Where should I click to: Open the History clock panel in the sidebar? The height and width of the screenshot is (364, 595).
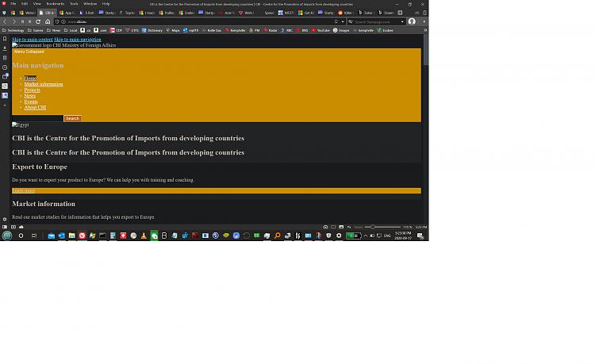[x=5, y=67]
